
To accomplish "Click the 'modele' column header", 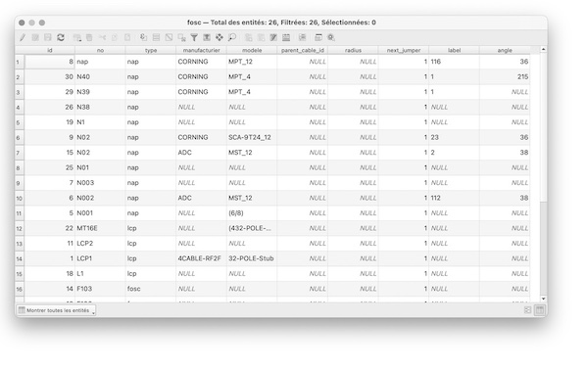I will click(252, 50).
